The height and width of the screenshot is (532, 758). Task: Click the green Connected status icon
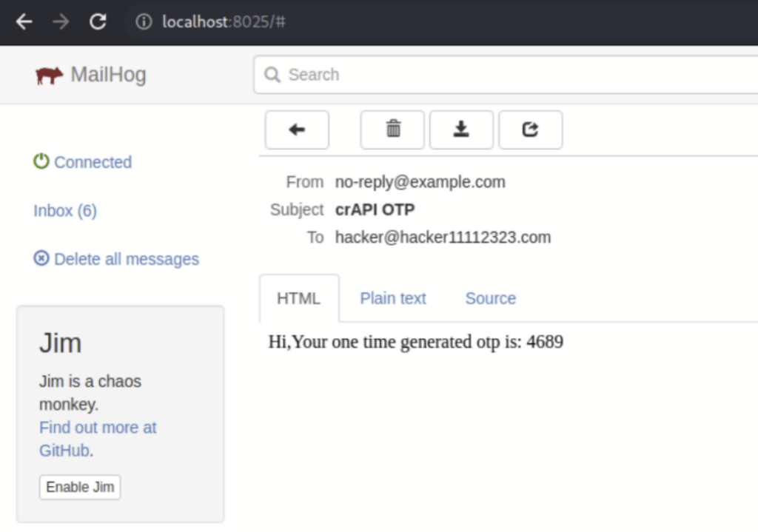pyautogui.click(x=41, y=161)
